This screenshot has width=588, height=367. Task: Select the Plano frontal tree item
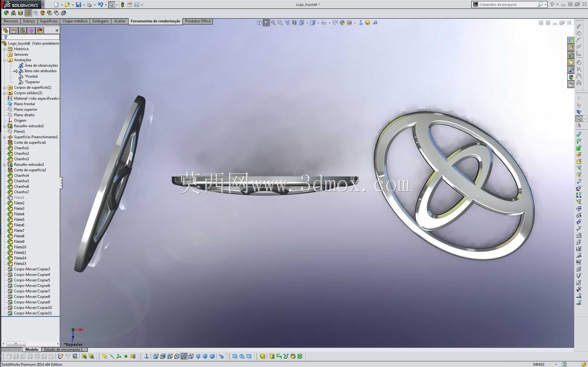tap(24, 104)
